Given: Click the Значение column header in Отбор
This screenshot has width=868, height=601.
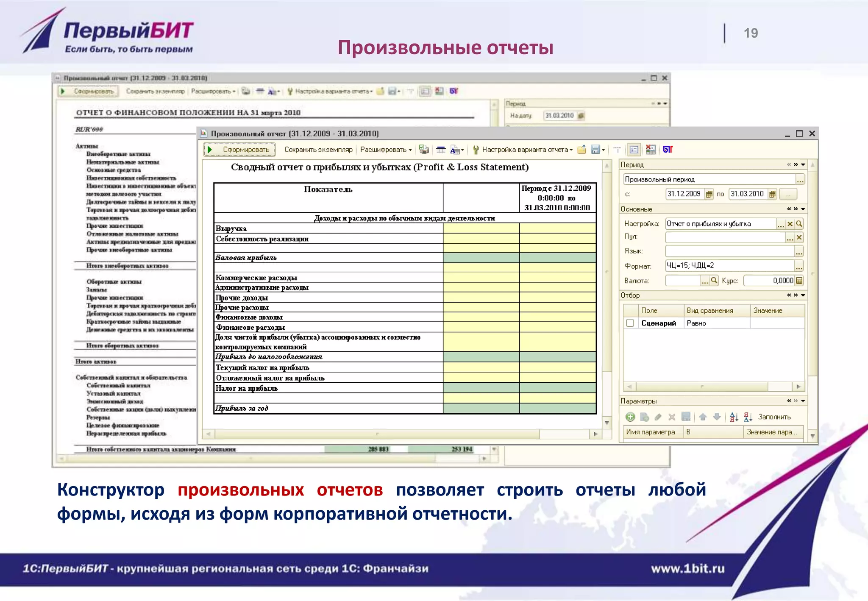Looking at the screenshot, I should [x=777, y=311].
